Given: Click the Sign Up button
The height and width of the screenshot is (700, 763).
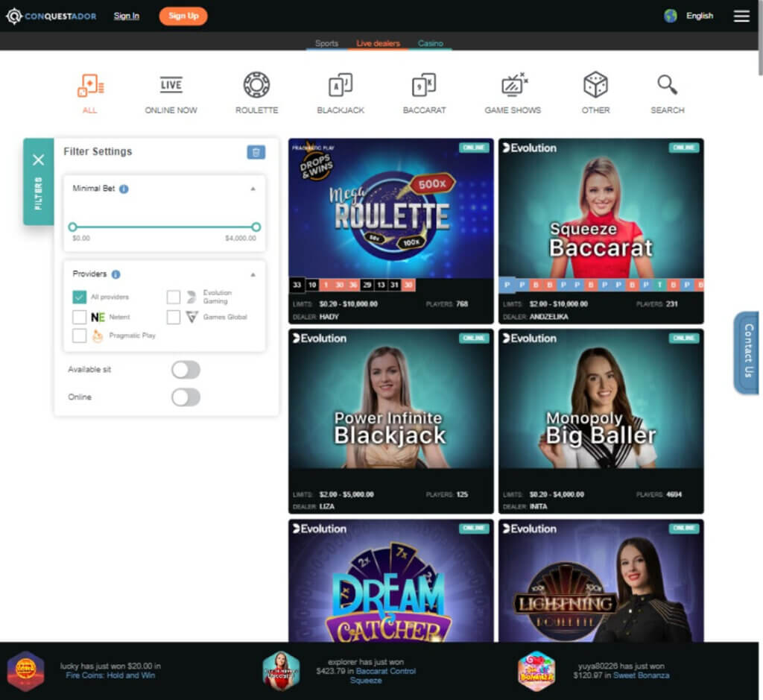Looking at the screenshot, I should click(x=183, y=16).
